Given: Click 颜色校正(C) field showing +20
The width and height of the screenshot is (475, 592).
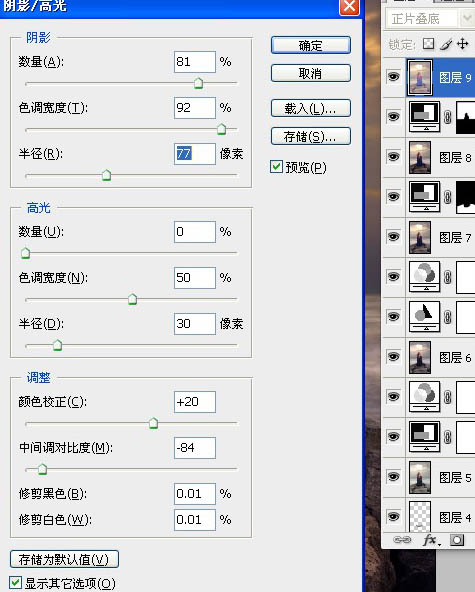Looking at the screenshot, I should click(195, 402).
